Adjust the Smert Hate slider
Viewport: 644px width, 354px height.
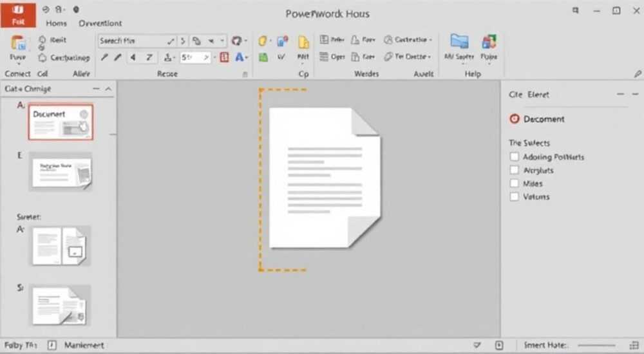pos(596,346)
